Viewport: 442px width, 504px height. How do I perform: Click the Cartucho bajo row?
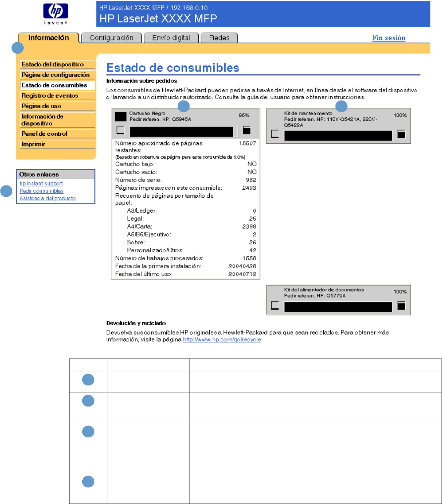(x=186, y=164)
